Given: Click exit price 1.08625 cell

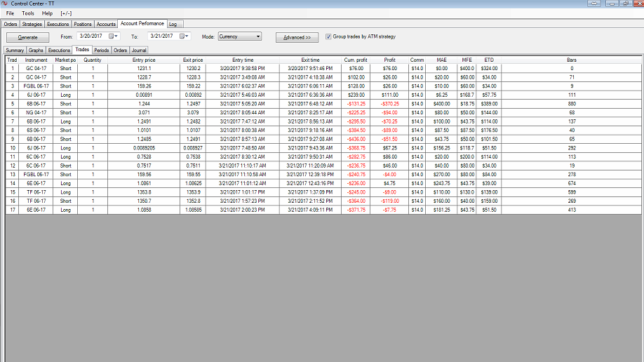Looking at the screenshot, I should pos(193,183).
